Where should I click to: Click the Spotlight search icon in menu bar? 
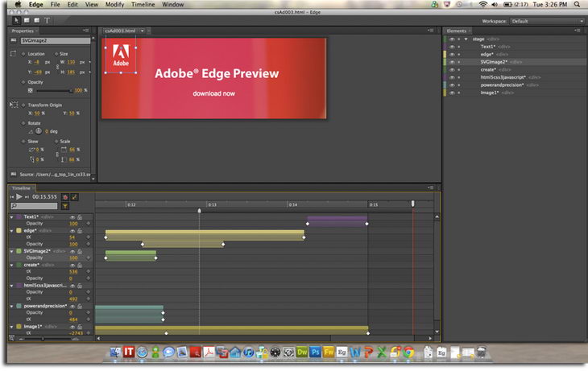577,5
